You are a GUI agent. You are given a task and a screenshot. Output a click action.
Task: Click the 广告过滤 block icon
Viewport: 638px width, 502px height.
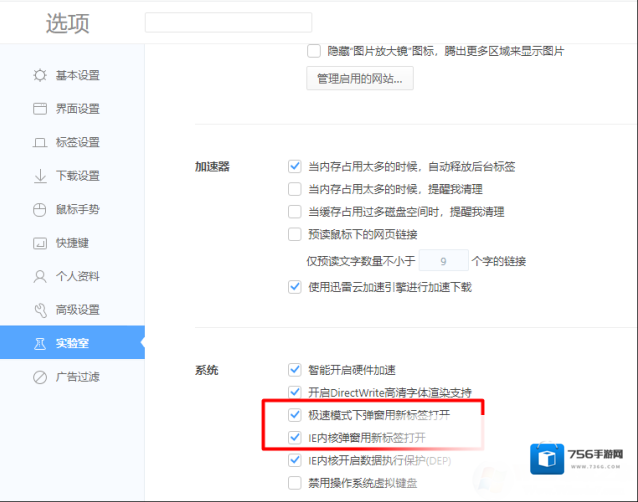[x=40, y=377]
